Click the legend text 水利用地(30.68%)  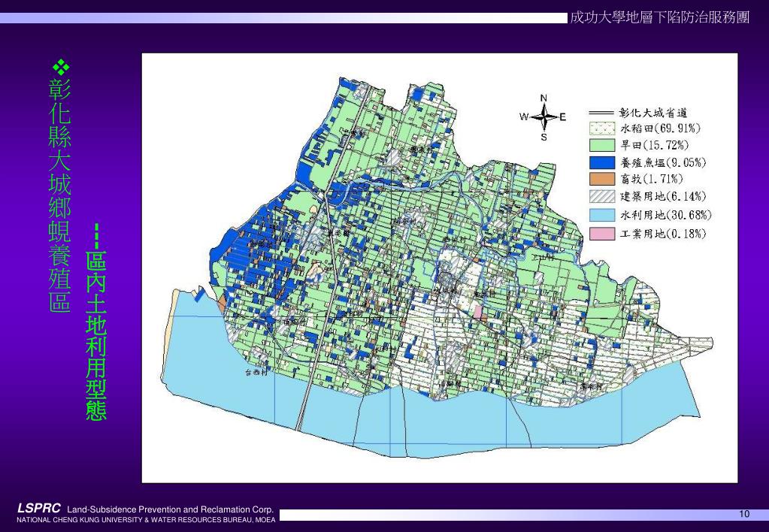click(665, 215)
